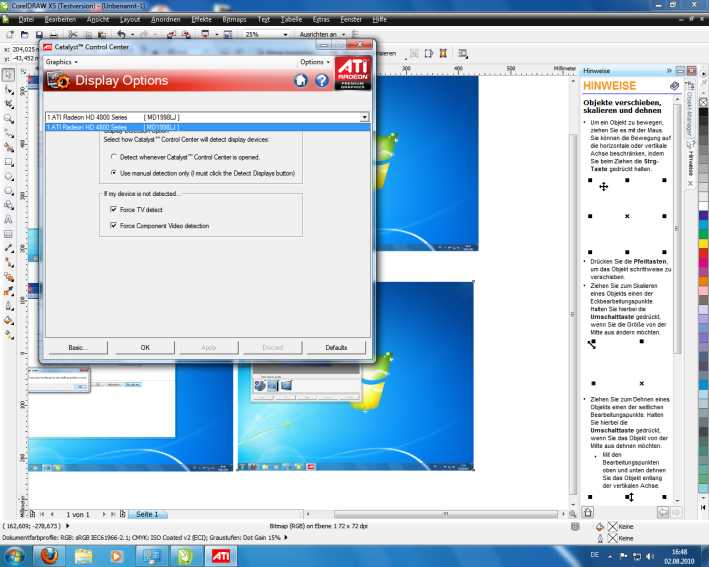
Task: Open the Effekte menu
Action: click(202, 19)
